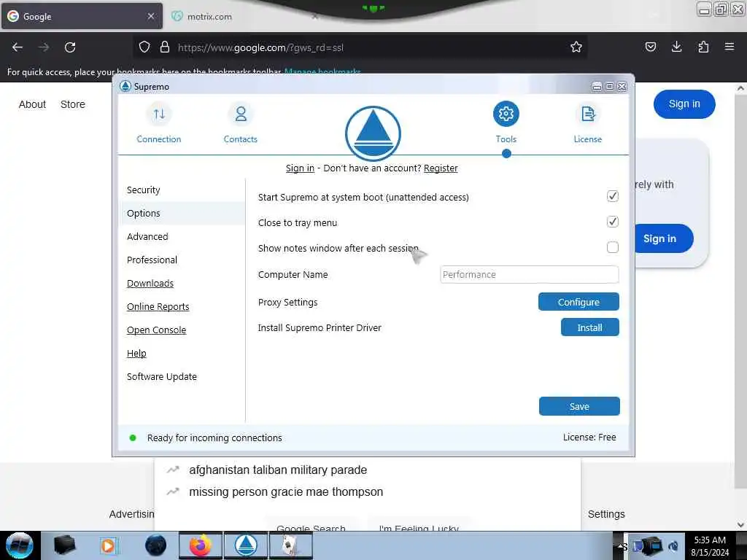This screenshot has height=560, width=747.
Task: Select the Tools gear icon
Action: (x=506, y=114)
